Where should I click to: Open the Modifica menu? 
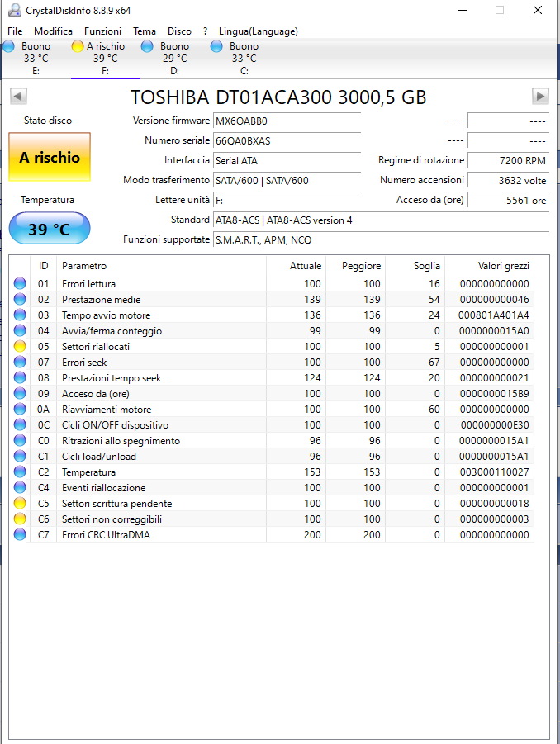53,31
